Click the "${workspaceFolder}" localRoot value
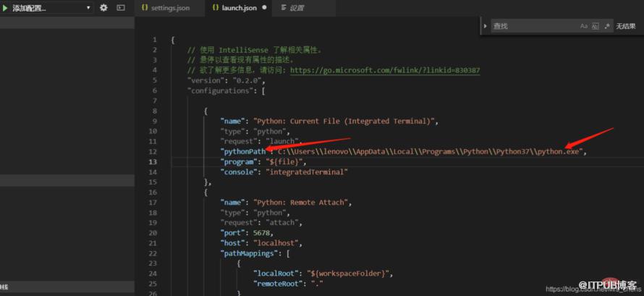 click(349, 274)
